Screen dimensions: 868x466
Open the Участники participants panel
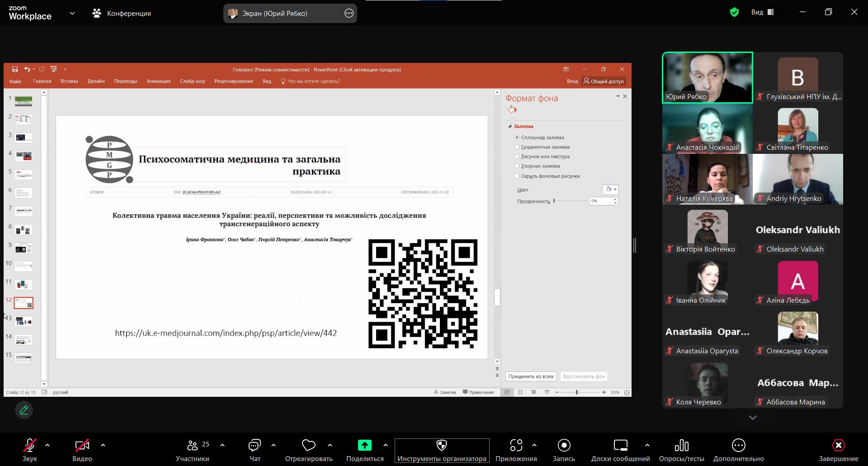click(193, 451)
